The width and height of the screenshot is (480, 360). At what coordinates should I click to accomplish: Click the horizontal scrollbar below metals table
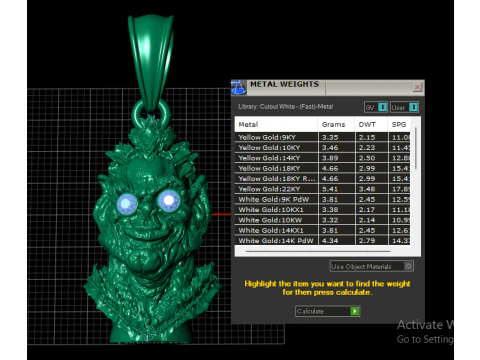318,251
